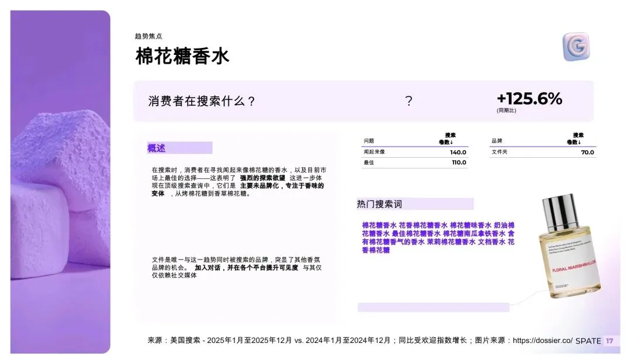
Task: Click the page number 17
Action: pyautogui.click(x=609, y=341)
